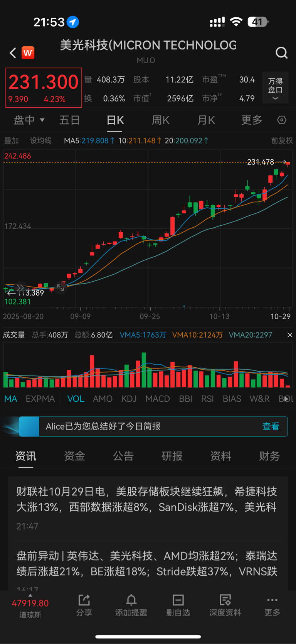Select the BIAS sub-indicator
Screen dimensions: 296x644
point(232,399)
